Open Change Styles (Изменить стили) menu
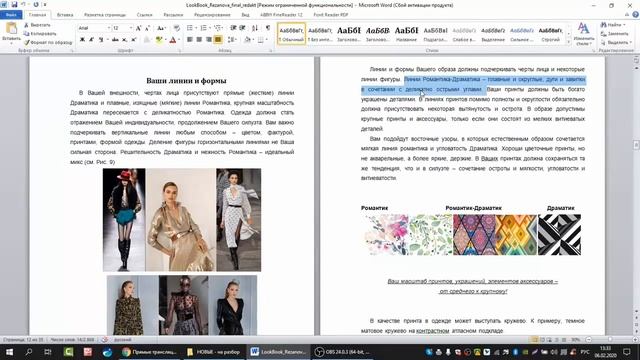The height and width of the screenshot is (360, 640). (x=584, y=33)
